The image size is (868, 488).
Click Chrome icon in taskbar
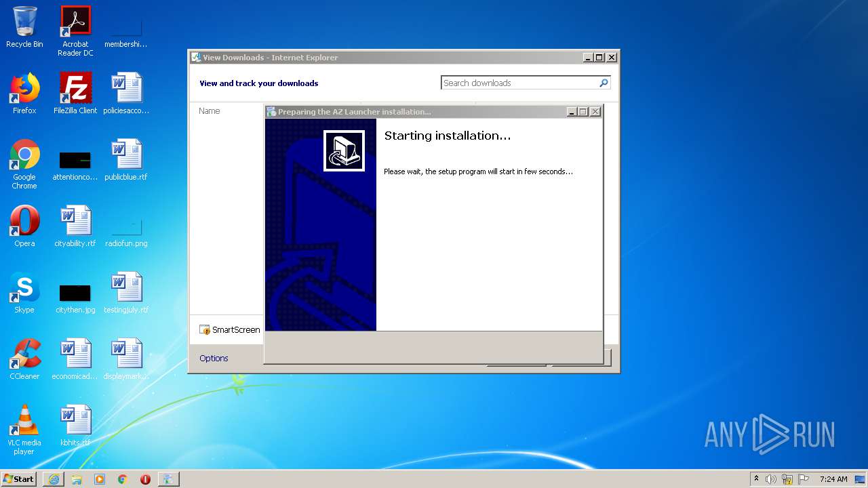point(123,479)
